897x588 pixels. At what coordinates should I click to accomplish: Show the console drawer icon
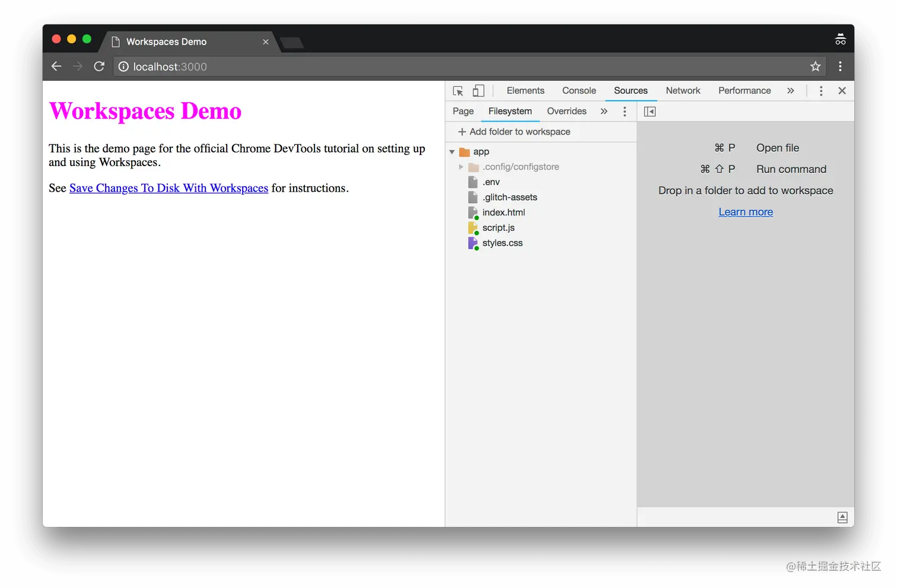pyautogui.click(x=842, y=517)
